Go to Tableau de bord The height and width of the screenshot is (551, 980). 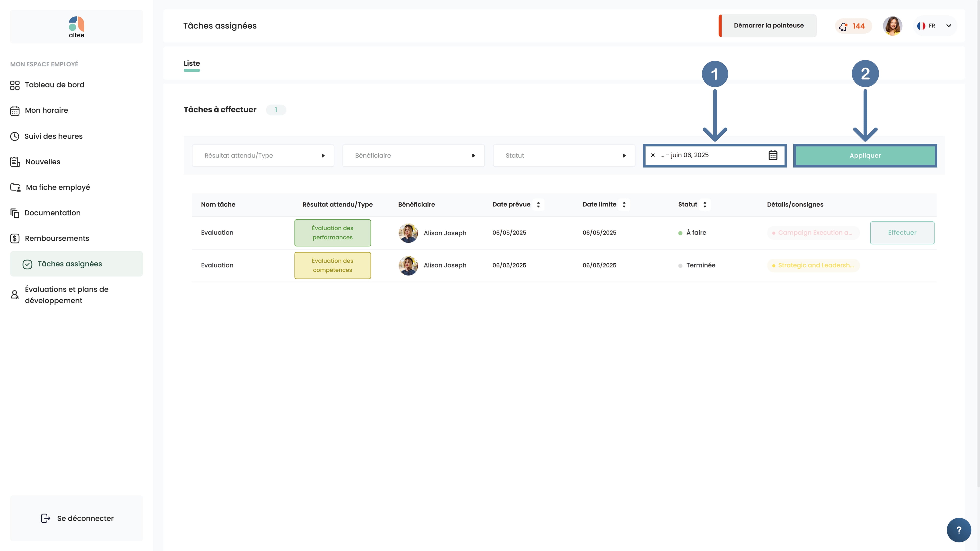(54, 85)
